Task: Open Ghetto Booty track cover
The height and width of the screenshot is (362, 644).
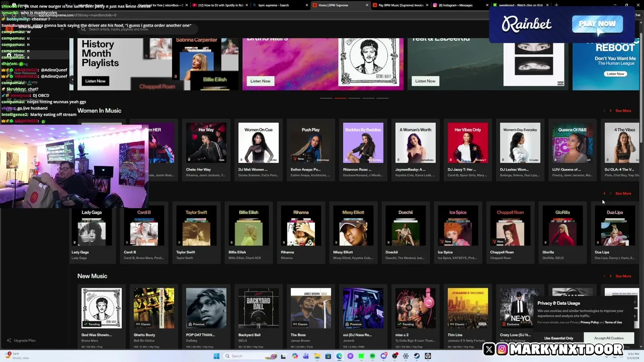Action: (x=154, y=308)
